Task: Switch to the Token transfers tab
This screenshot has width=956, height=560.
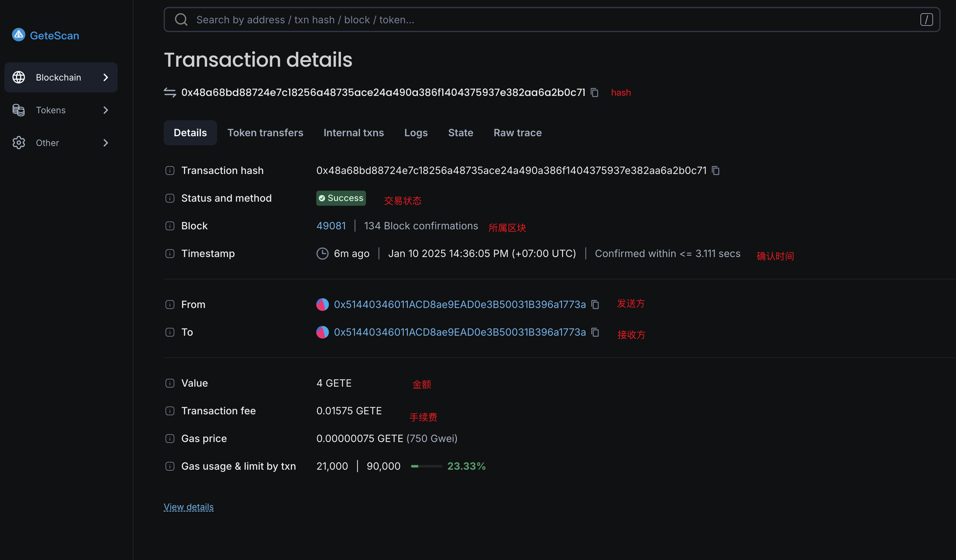Action: pyautogui.click(x=265, y=133)
